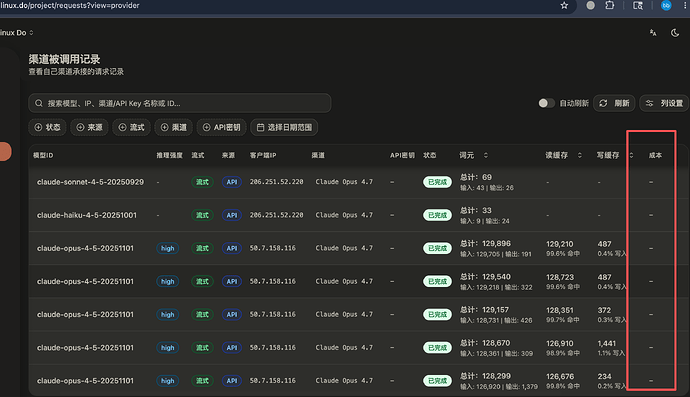The image size is (690, 397).
Task: Open the 列设置 column settings button
Action: tap(664, 103)
